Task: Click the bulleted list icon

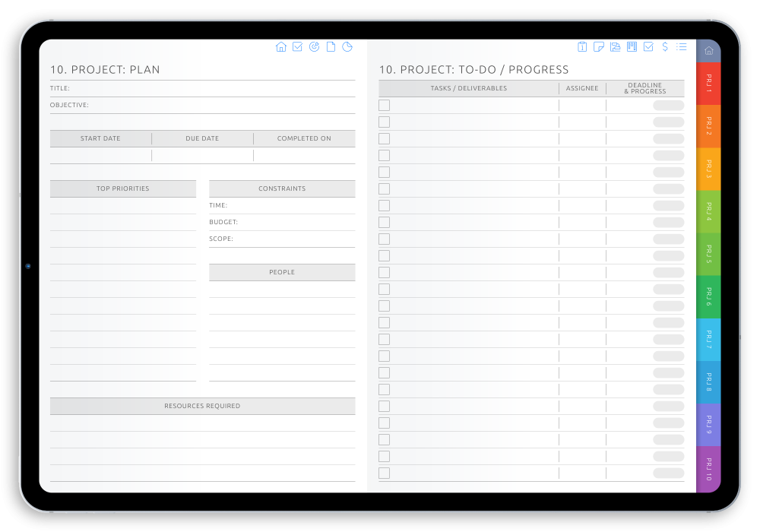Action: (x=682, y=46)
